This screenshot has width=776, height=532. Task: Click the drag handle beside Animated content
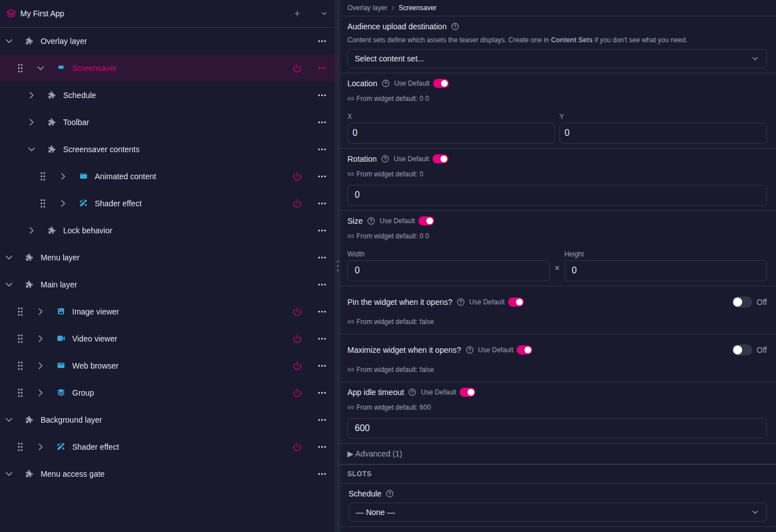tap(43, 176)
